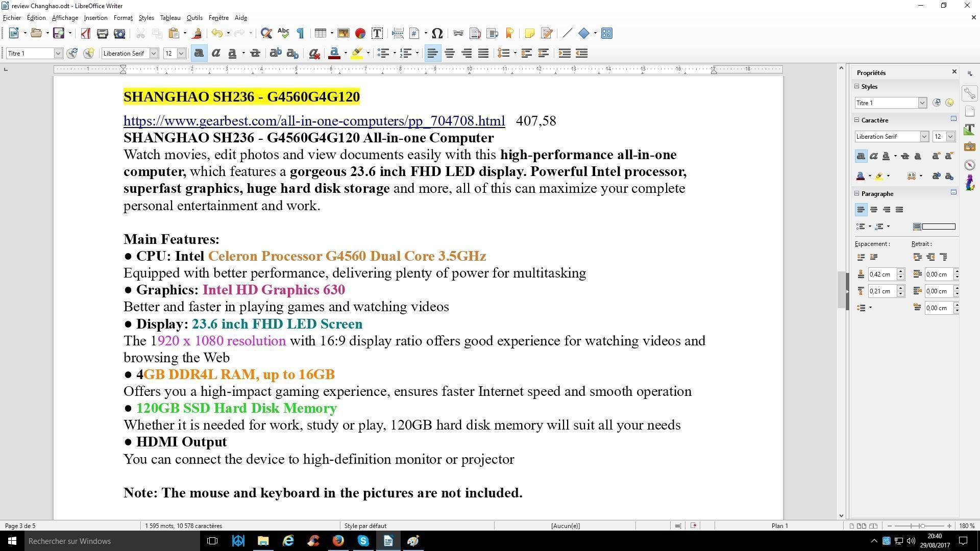Toggle formatting marks (pilcrow) on
This screenshot has height=551, width=980.
(x=301, y=34)
